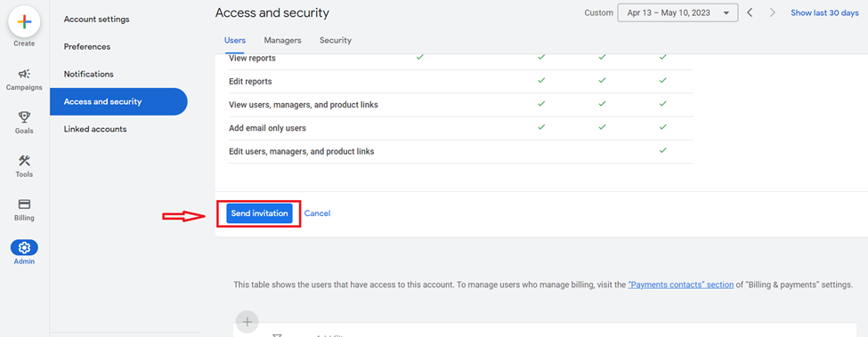Image resolution: width=868 pixels, height=337 pixels.
Task: Click Show last 30 days
Action: click(x=824, y=12)
